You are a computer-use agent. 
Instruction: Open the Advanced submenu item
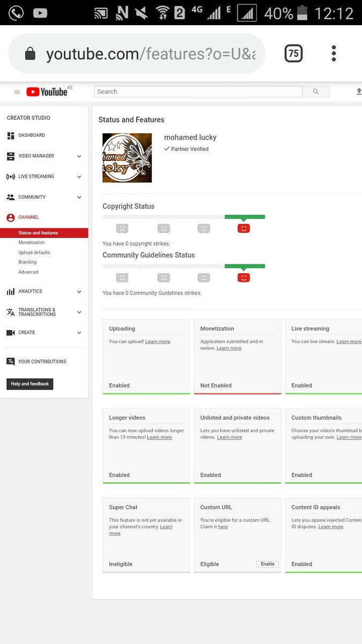(x=28, y=272)
